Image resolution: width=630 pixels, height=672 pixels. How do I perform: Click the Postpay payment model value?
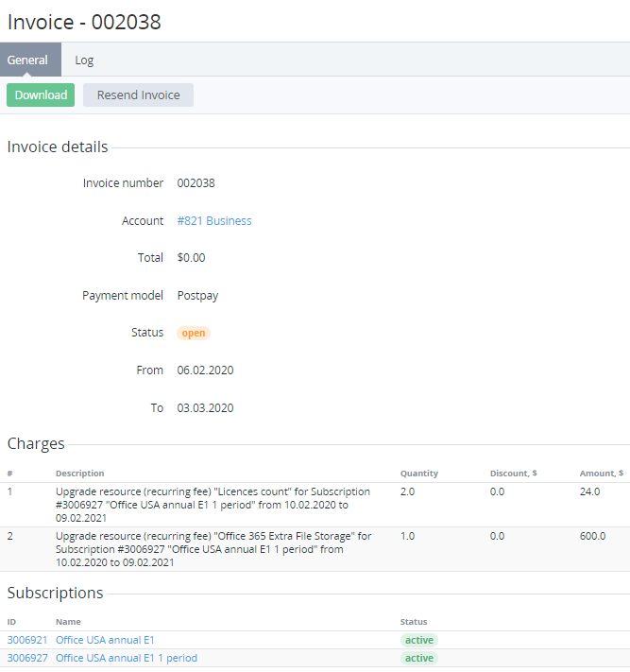[197, 296]
